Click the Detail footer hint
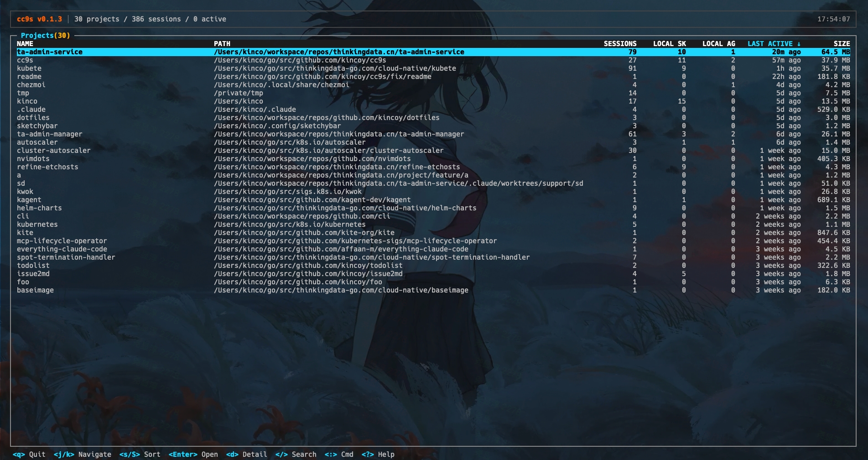This screenshot has height=460, width=868. coord(247,454)
